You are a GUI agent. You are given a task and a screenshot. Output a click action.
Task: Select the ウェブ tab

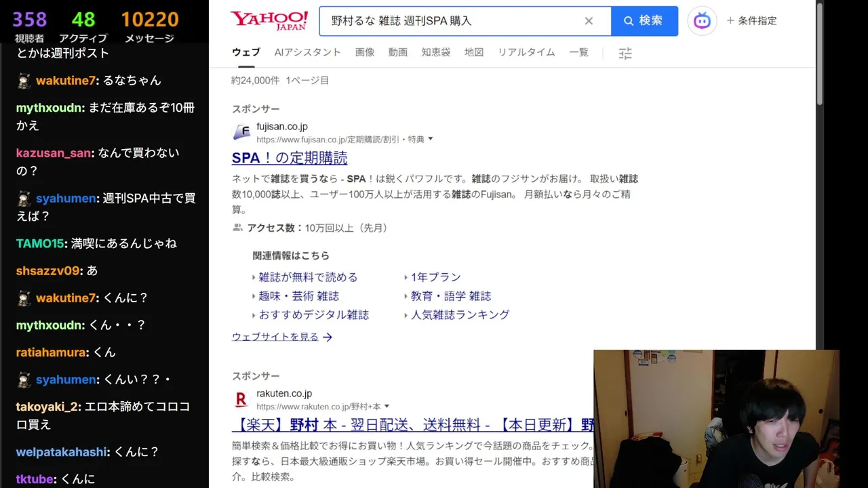coord(245,52)
